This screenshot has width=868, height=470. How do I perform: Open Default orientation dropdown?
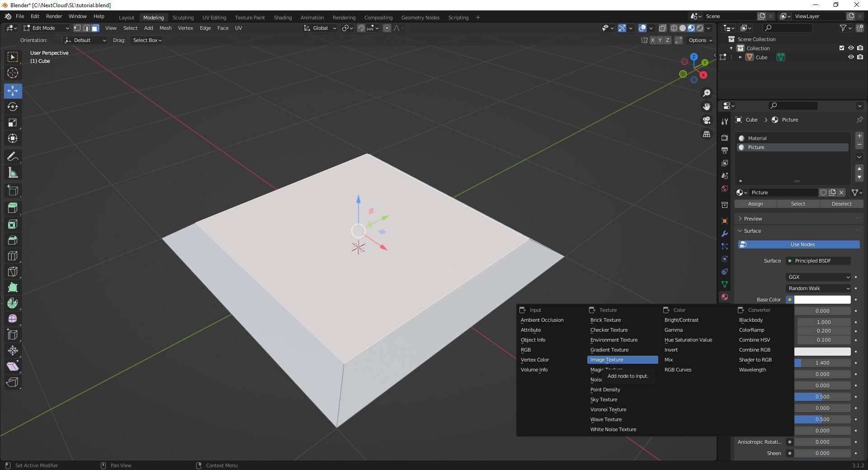tap(85, 40)
